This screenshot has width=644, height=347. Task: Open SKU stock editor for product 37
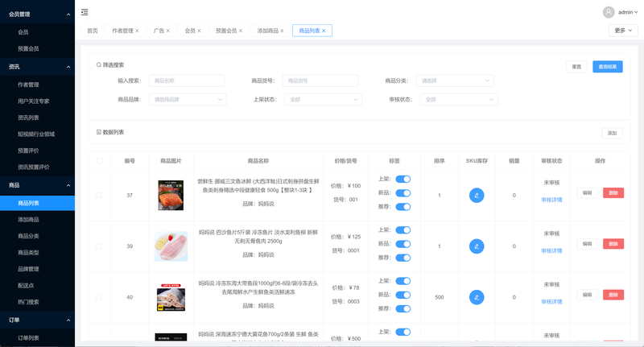click(477, 196)
